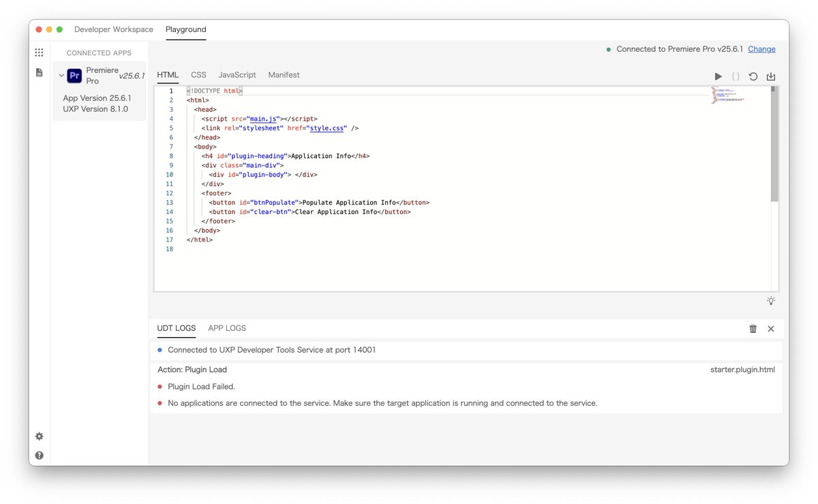The width and height of the screenshot is (818, 504).
Task: Click the download/export icon above the editor
Action: (x=771, y=76)
